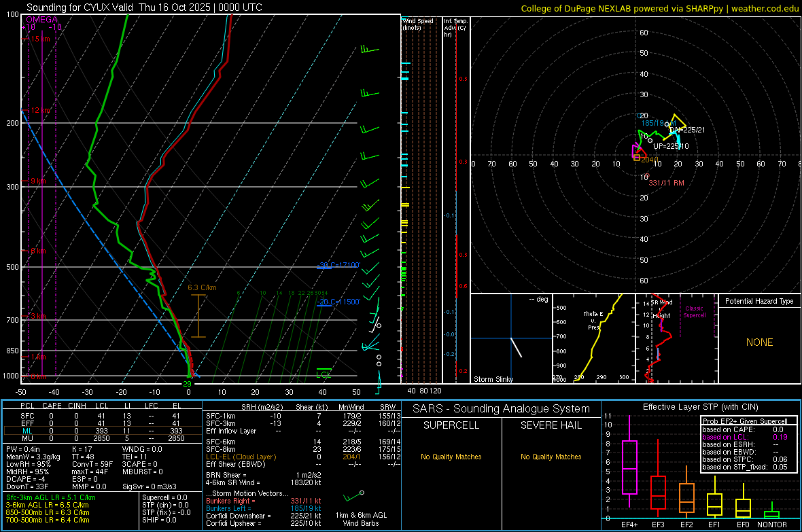802x532 pixels.
Task: Click the 'SUPERCELL' column heading in SARS
Action: (x=451, y=425)
